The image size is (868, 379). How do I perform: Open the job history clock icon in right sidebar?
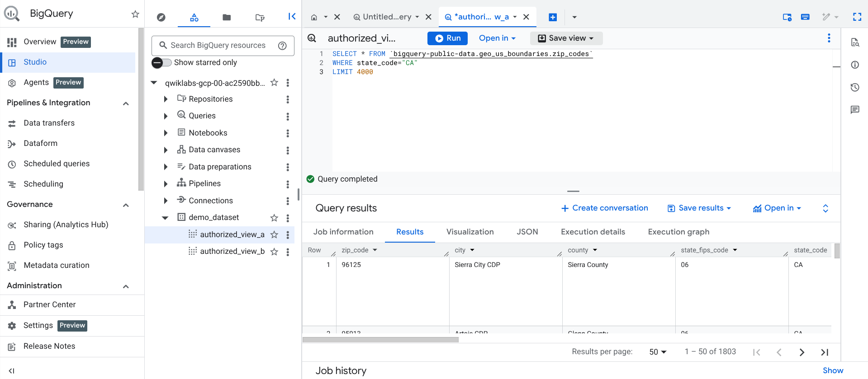coord(854,87)
